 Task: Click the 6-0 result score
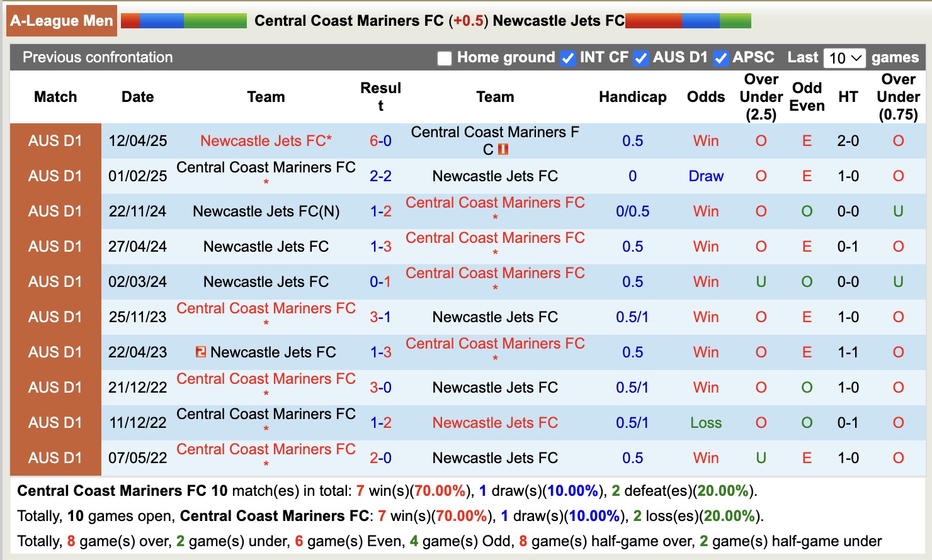coord(380,140)
